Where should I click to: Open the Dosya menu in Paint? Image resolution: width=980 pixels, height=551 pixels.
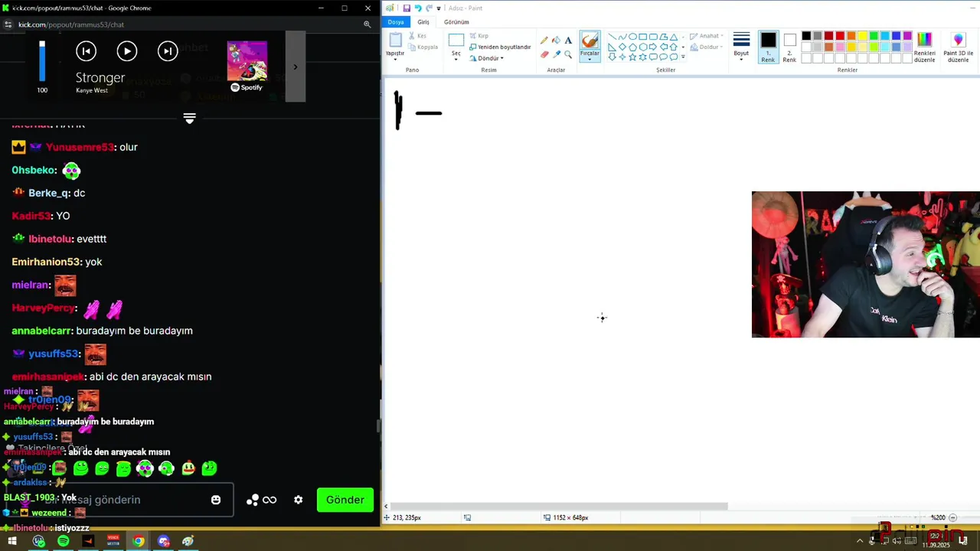pos(395,22)
